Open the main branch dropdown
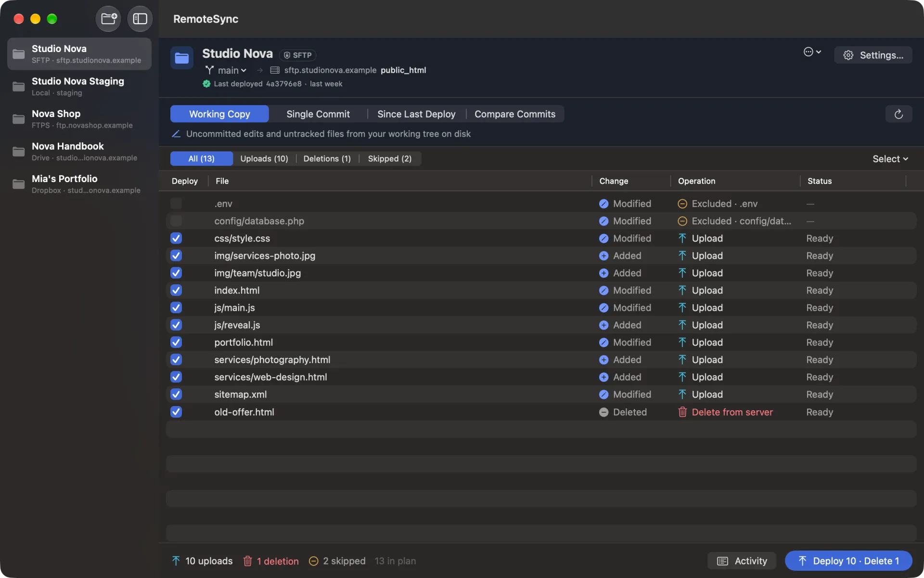924x578 pixels. click(x=226, y=70)
